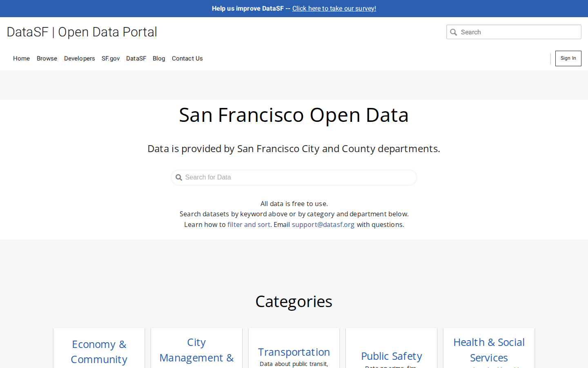The width and height of the screenshot is (588, 368).
Task: Open the Public Safety category
Action: 392,356
